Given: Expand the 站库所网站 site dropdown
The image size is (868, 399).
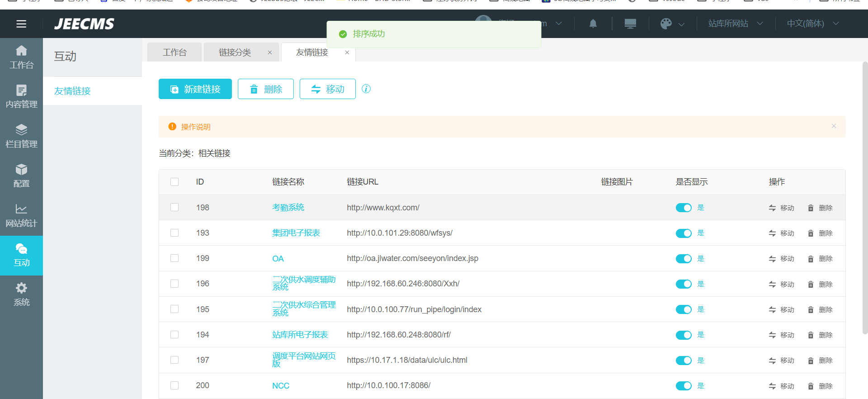Looking at the screenshot, I should pyautogui.click(x=735, y=24).
